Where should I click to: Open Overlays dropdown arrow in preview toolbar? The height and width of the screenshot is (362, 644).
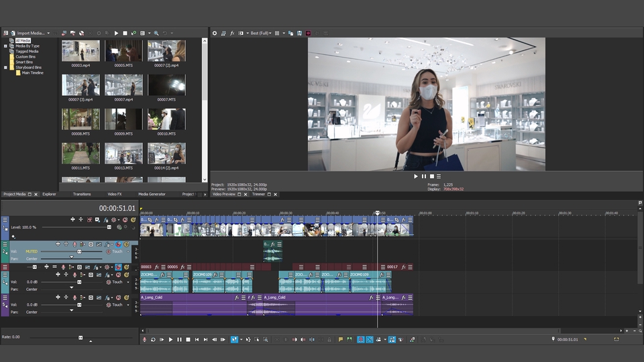284,34
